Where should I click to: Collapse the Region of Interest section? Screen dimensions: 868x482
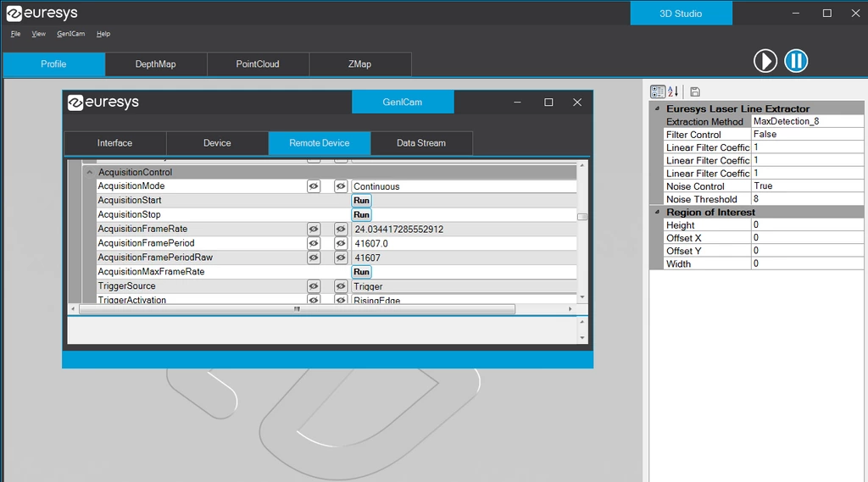coord(658,213)
